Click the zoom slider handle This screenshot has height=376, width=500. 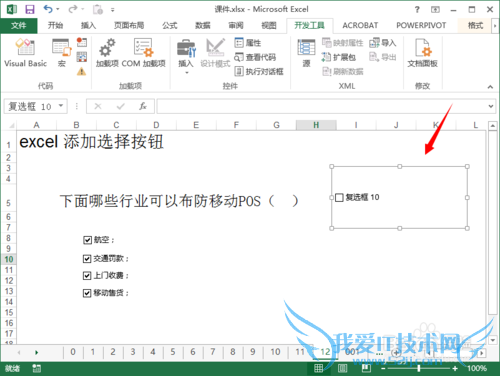tap(419, 368)
